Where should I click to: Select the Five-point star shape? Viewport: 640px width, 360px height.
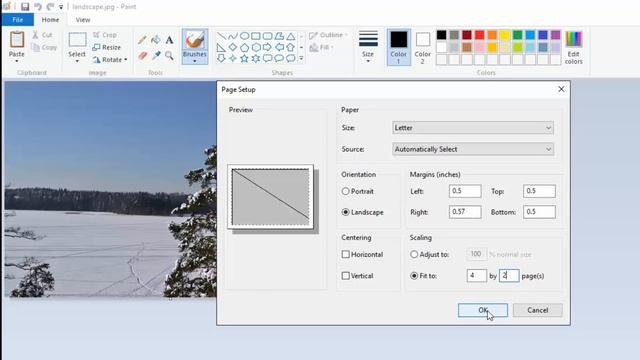click(244, 58)
